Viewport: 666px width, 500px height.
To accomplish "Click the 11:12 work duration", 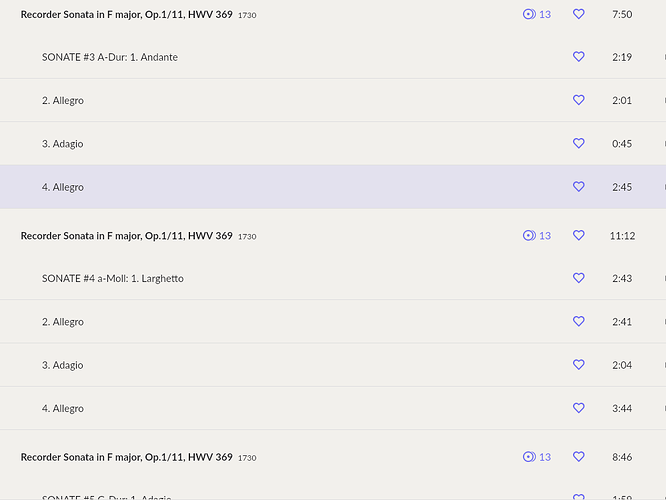I will (x=622, y=236).
